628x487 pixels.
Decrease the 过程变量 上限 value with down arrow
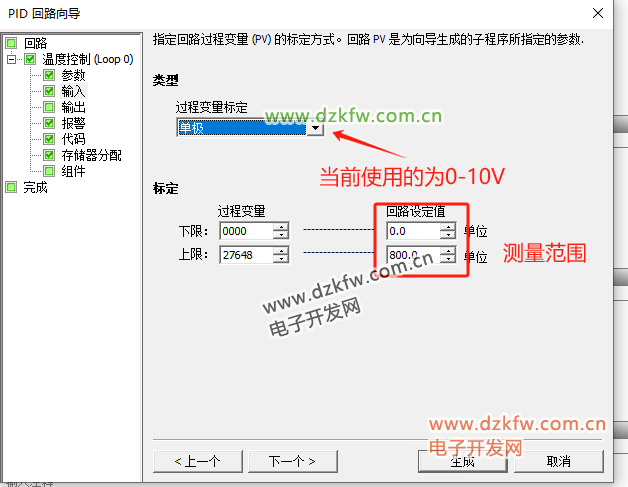click(281, 260)
